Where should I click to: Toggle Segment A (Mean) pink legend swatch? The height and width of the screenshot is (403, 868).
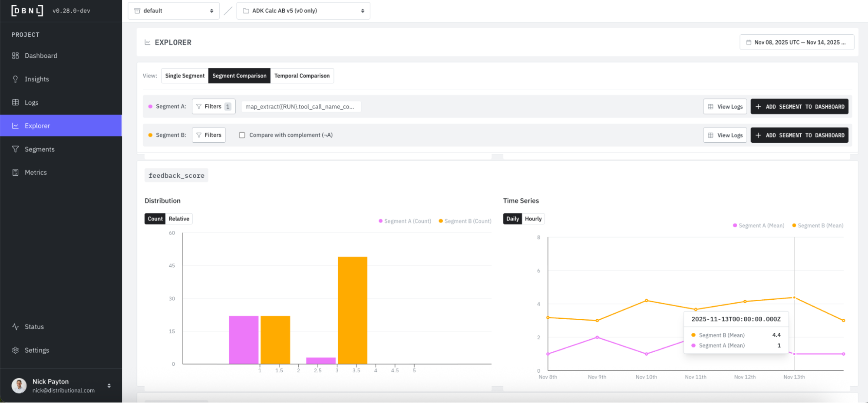(x=735, y=226)
